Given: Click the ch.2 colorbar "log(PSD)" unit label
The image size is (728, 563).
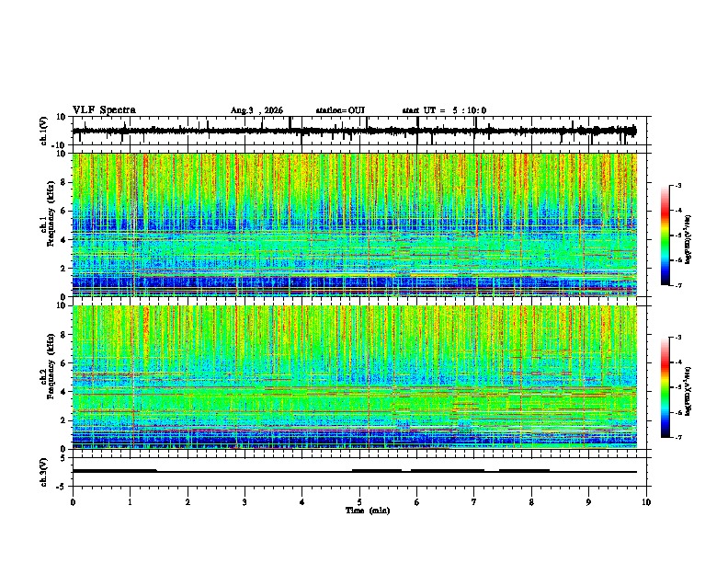Looking at the screenshot, I should click(x=688, y=390).
